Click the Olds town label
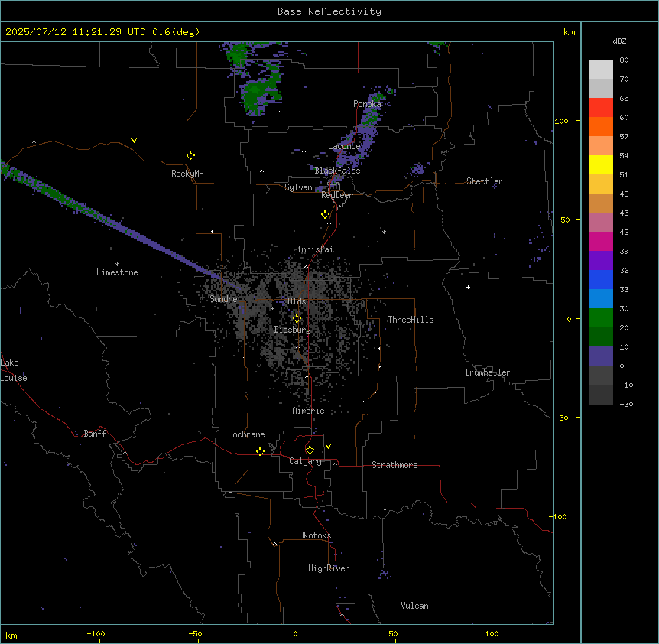This screenshot has height=644, width=659. (x=297, y=301)
